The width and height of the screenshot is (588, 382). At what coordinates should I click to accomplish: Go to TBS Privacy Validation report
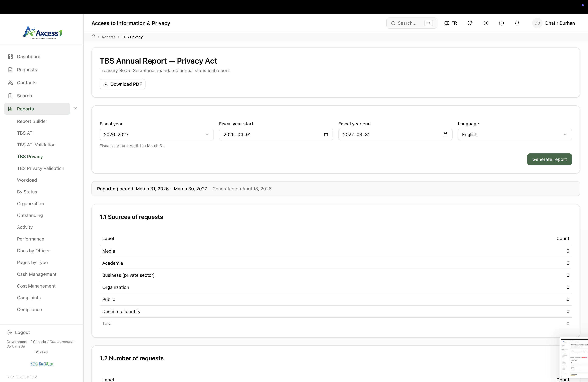click(41, 168)
